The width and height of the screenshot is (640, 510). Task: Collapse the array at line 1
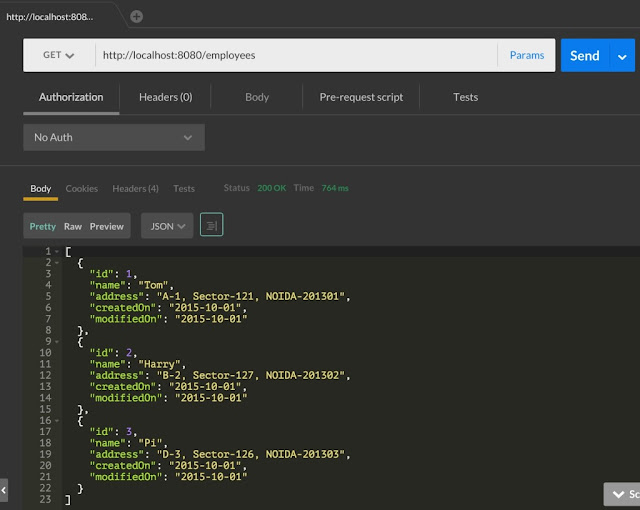(x=57, y=251)
